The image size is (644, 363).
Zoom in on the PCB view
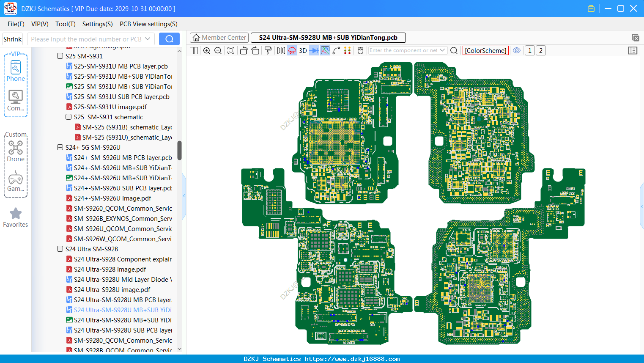pyautogui.click(x=207, y=50)
